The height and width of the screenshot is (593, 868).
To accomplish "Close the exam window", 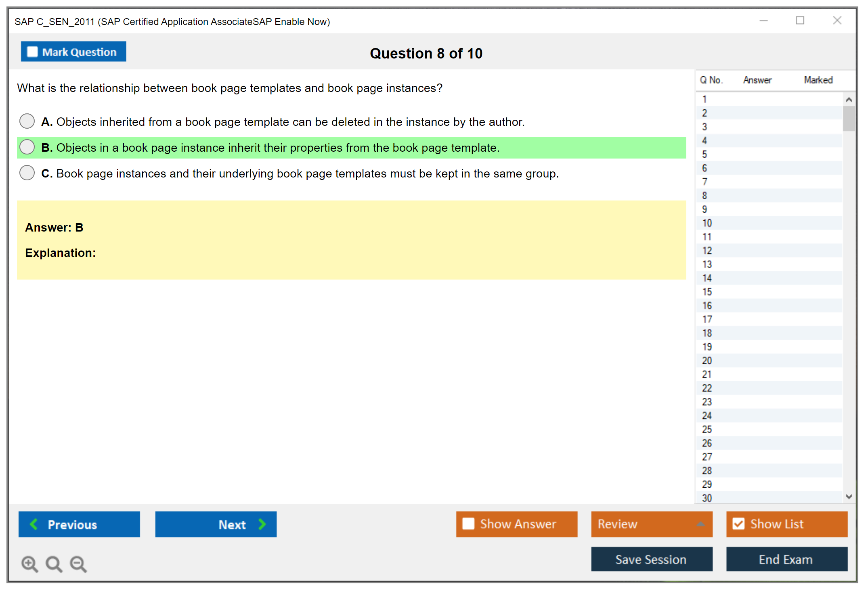I will (837, 21).
